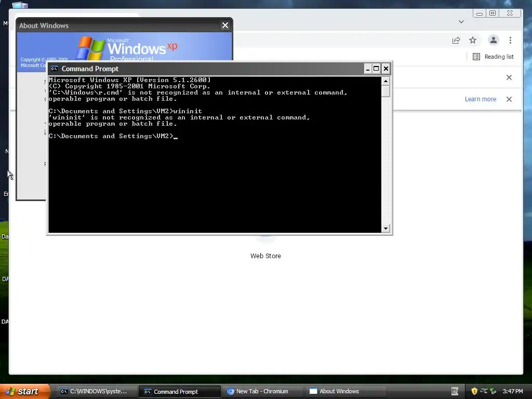Dismiss the first Chromium infobar
This screenshot has width=532, height=399.
[509, 77]
